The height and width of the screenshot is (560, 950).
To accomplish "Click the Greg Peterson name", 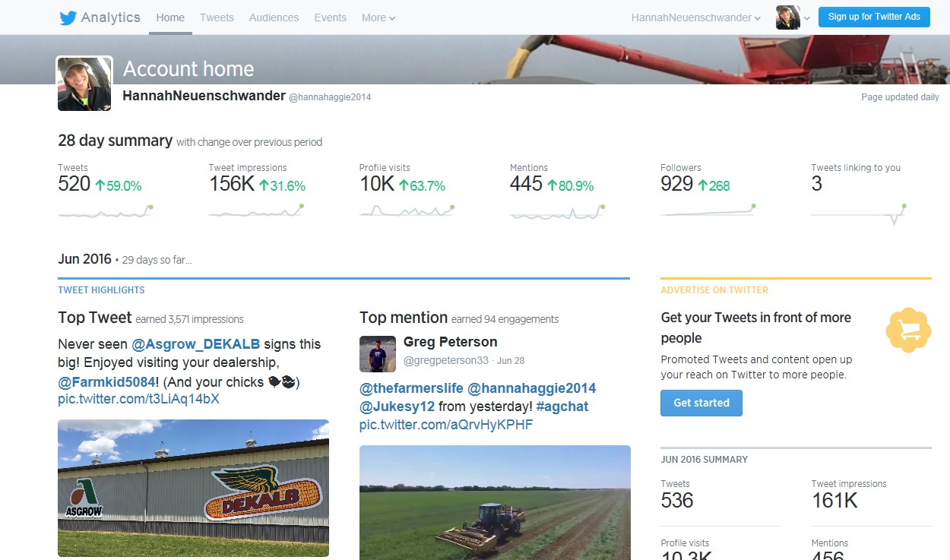I will [451, 342].
